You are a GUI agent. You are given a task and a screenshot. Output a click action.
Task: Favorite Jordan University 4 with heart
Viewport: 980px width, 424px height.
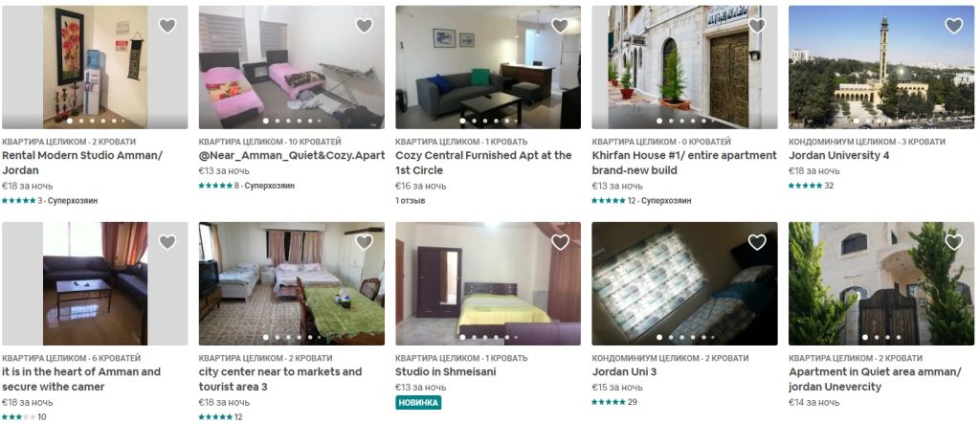(954, 26)
